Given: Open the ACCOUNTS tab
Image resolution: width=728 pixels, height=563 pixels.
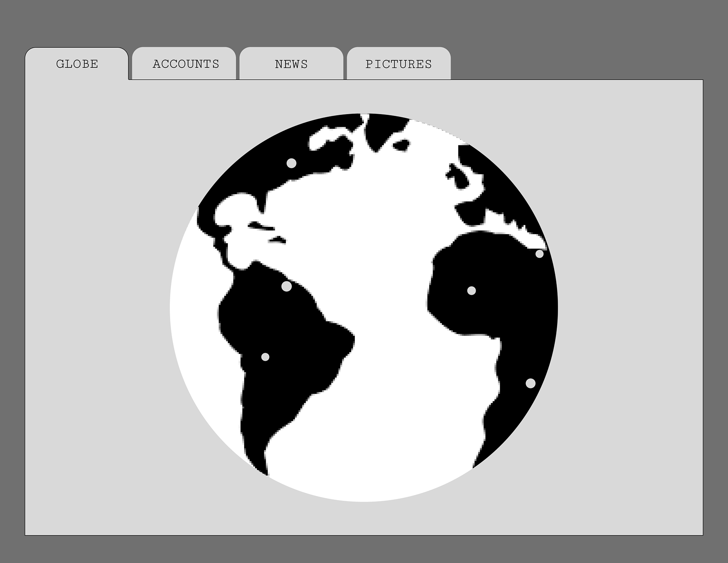Looking at the screenshot, I should click(184, 64).
